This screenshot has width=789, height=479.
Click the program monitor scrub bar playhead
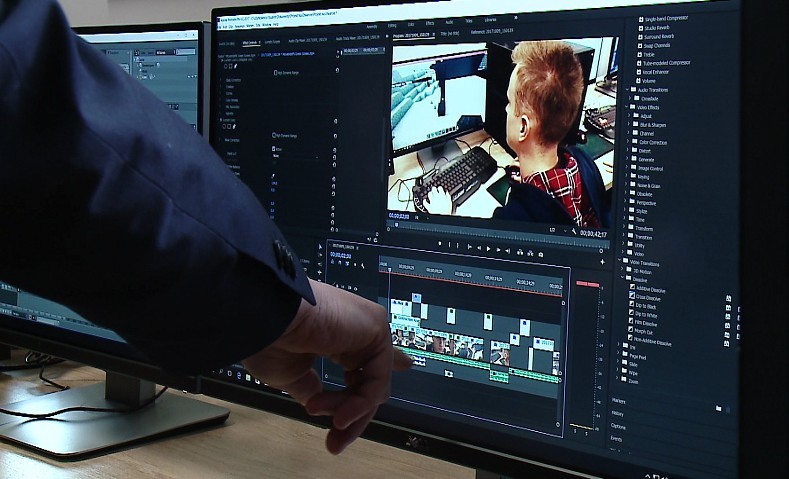point(397,224)
